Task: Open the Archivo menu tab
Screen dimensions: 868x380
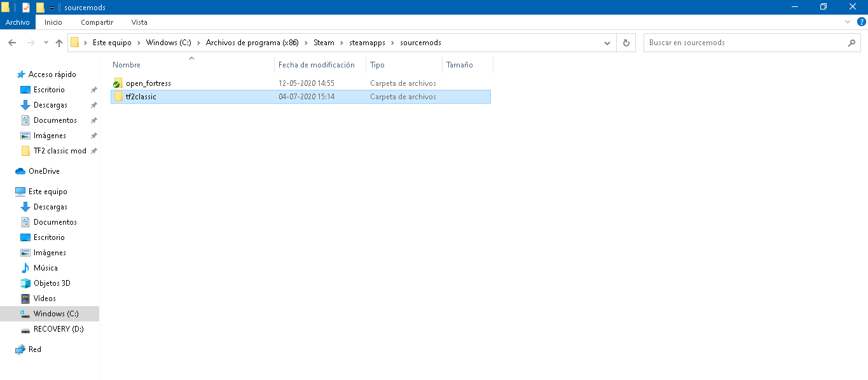Action: 18,22
